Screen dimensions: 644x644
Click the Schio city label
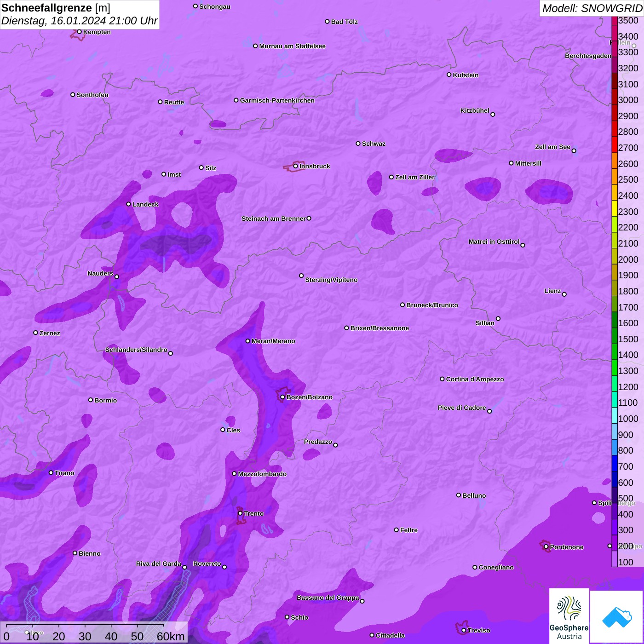(299, 617)
